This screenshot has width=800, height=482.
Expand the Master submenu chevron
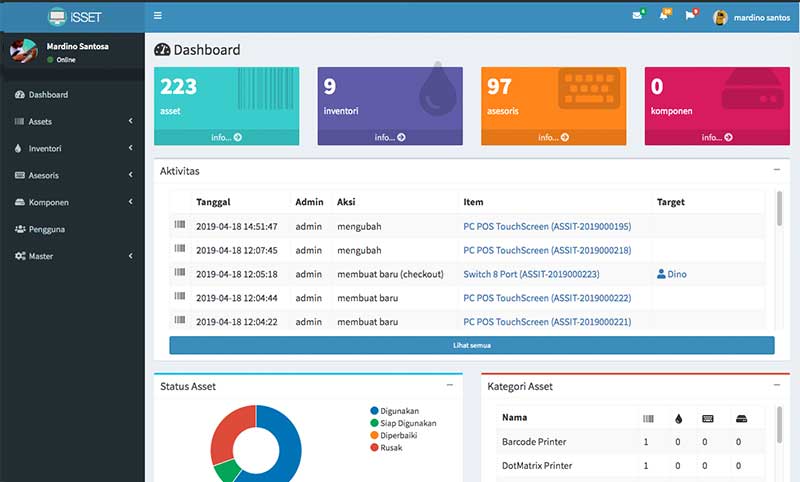pyautogui.click(x=131, y=256)
